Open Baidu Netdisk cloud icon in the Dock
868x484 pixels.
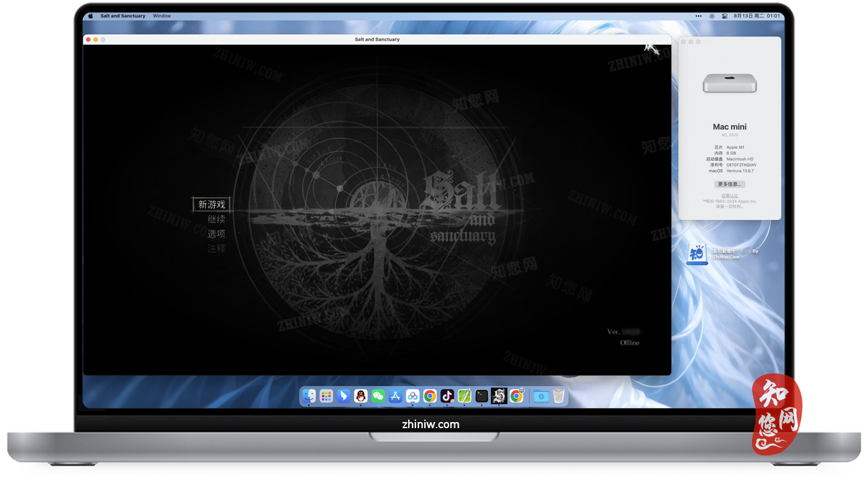coord(412,396)
